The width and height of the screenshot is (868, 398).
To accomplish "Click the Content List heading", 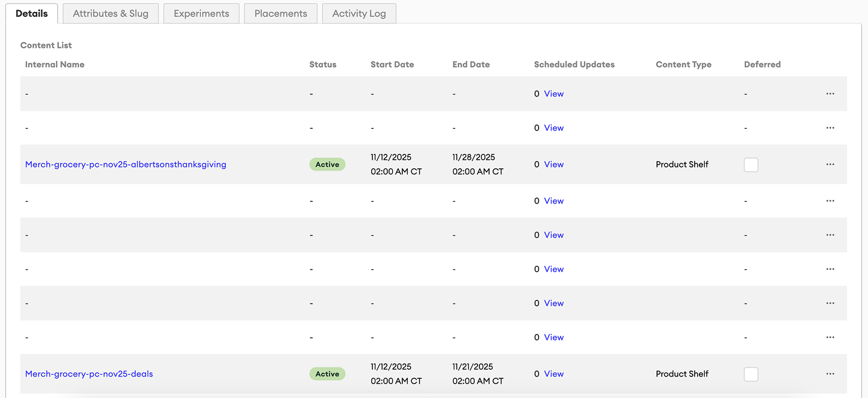I will tap(46, 45).
